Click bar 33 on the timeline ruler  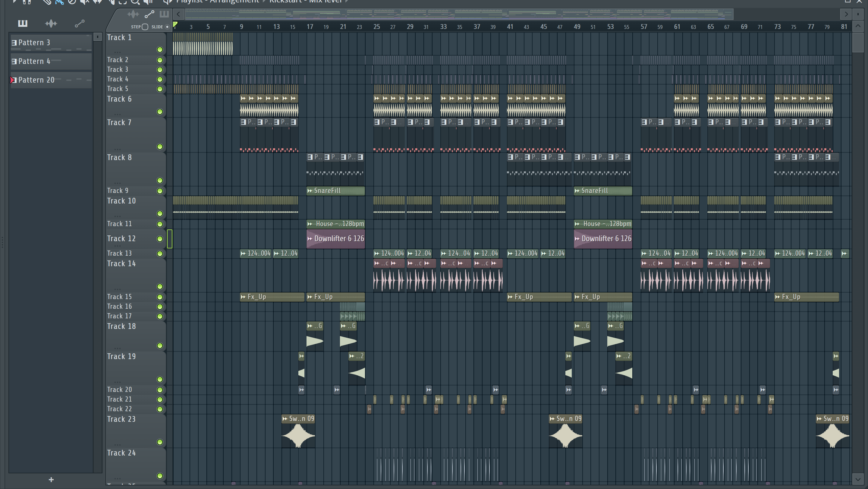click(x=443, y=27)
